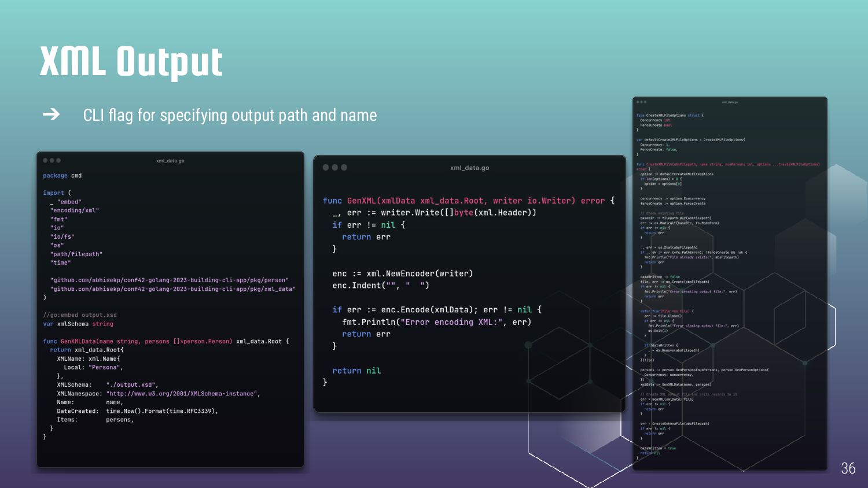Click the "Error closing output file:" line
The width and height of the screenshot is (868, 488).
point(693,326)
